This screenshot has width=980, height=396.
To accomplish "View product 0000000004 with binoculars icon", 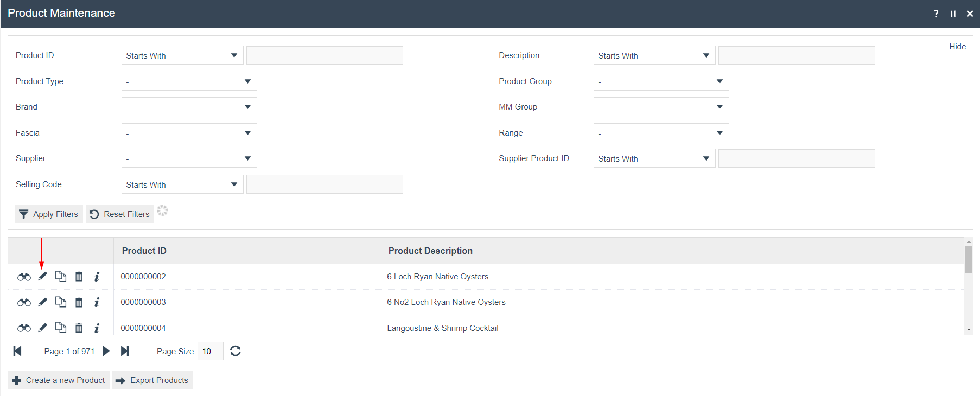I will pyautogui.click(x=24, y=328).
